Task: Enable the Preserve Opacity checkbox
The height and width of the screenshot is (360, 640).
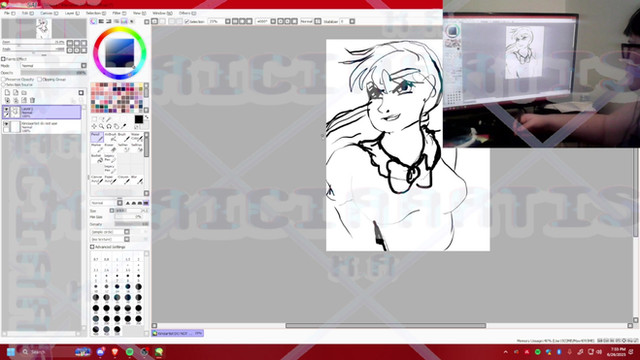Action: tap(4, 79)
